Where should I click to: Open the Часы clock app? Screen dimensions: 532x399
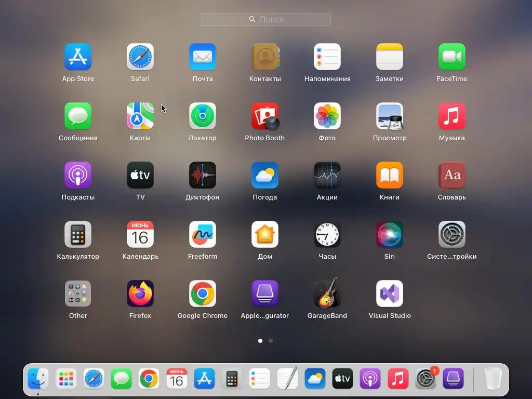[327, 234]
